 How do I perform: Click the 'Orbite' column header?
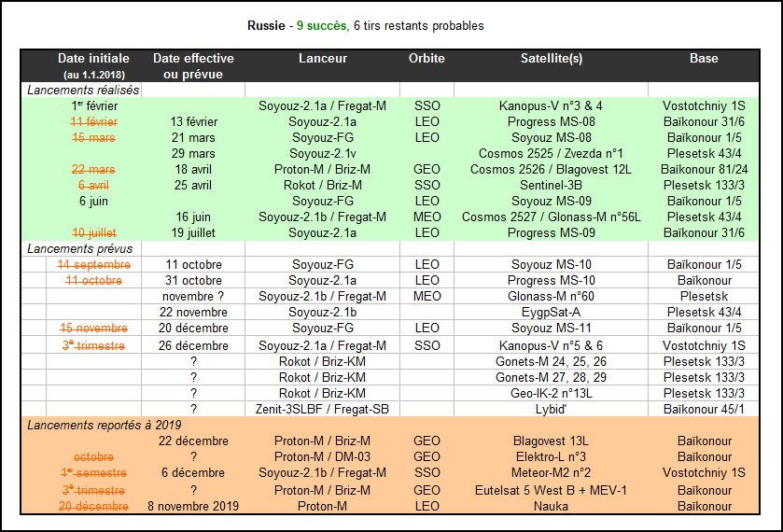click(426, 58)
